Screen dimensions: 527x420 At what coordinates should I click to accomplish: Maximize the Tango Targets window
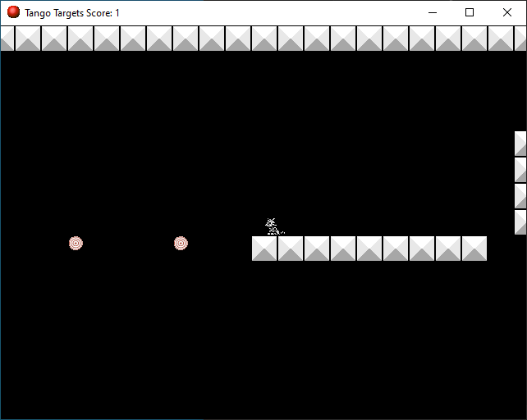point(470,13)
